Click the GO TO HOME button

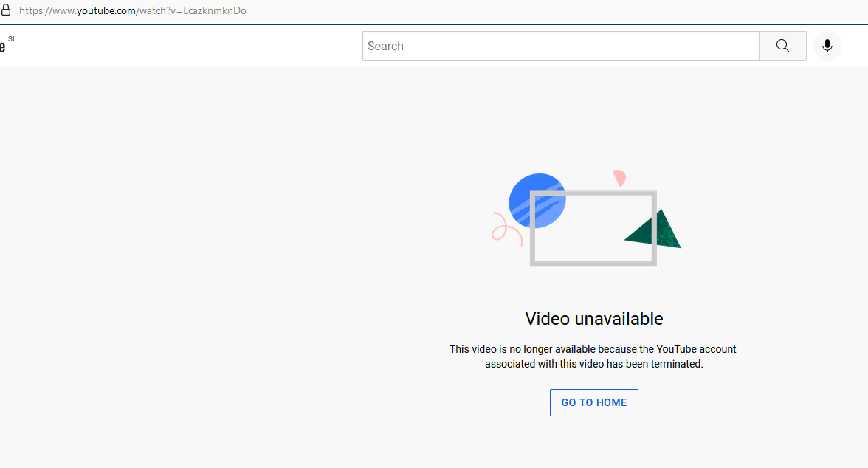(x=594, y=402)
